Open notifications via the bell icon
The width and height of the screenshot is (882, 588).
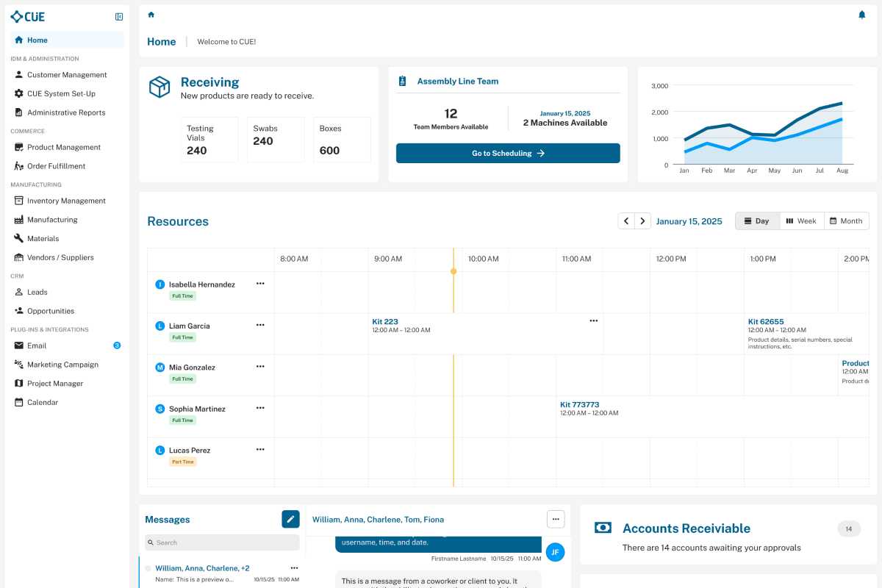(x=862, y=15)
